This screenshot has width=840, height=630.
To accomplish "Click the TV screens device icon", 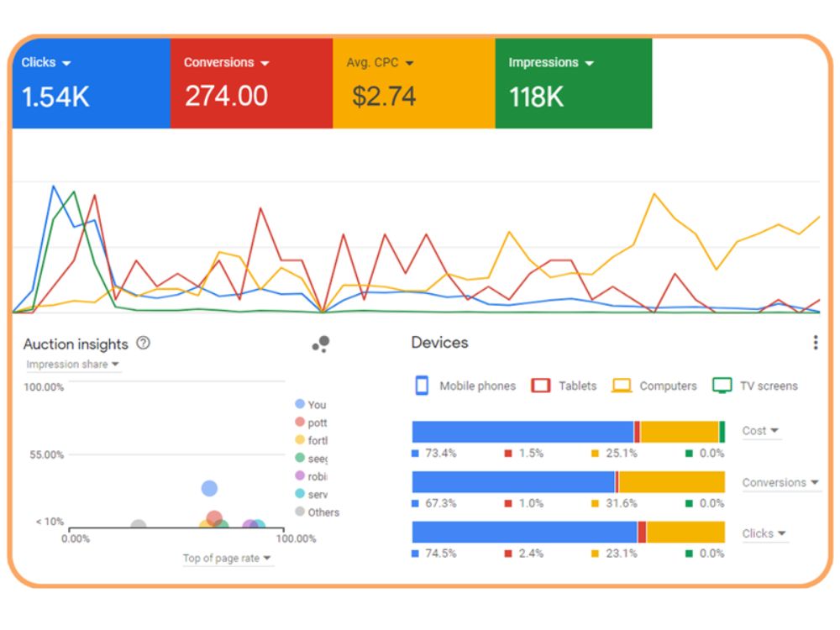I will (722, 386).
